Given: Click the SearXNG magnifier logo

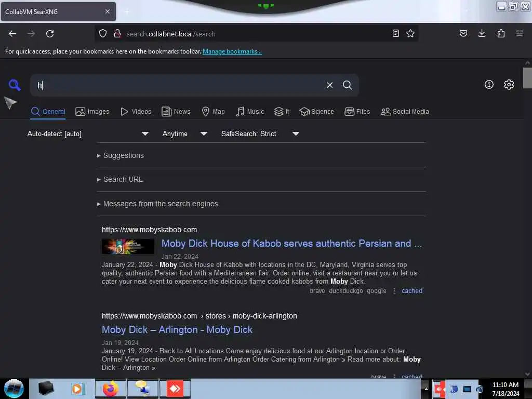Looking at the screenshot, I should (14, 85).
